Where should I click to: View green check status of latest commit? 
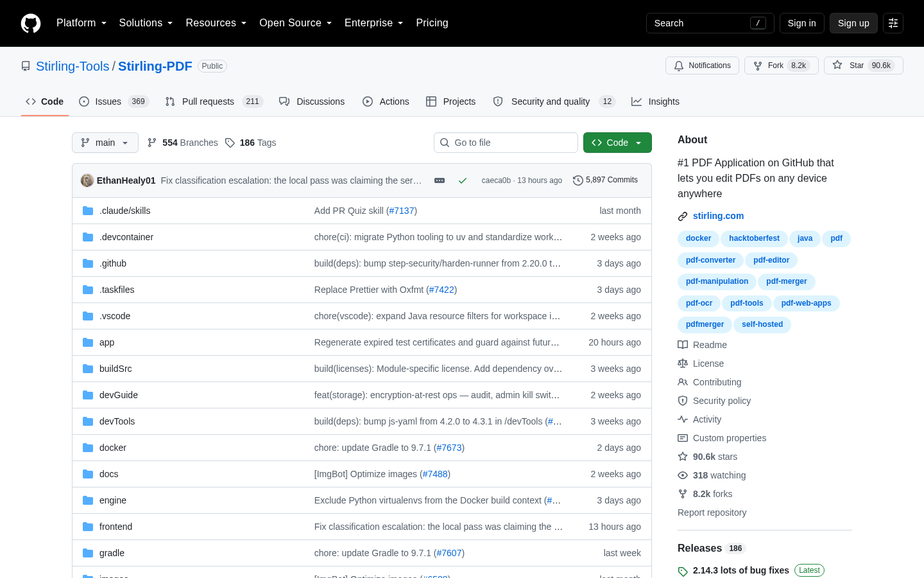click(x=462, y=180)
